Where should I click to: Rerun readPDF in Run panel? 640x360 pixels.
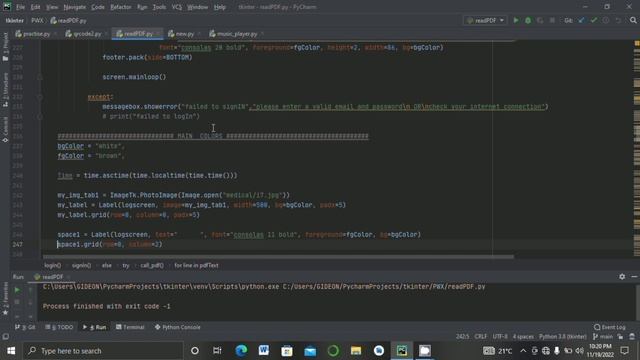[x=17, y=290]
